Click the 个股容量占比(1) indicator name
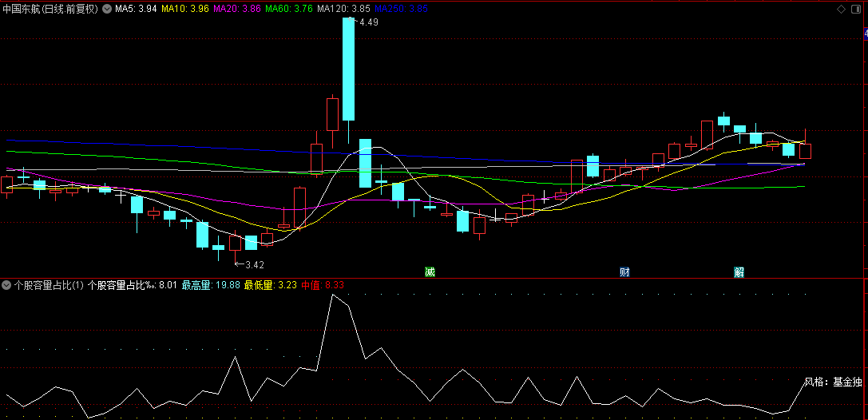 point(49,286)
